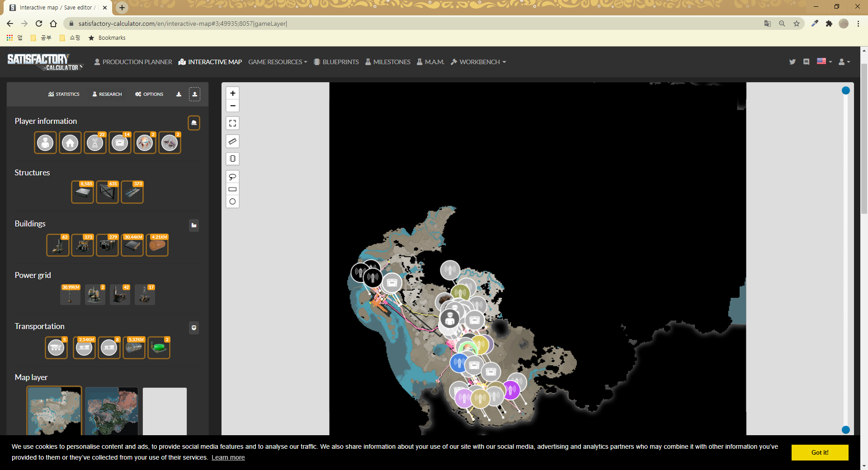868x470 pixels.
Task: Reload the browser page
Action: [x=39, y=23]
